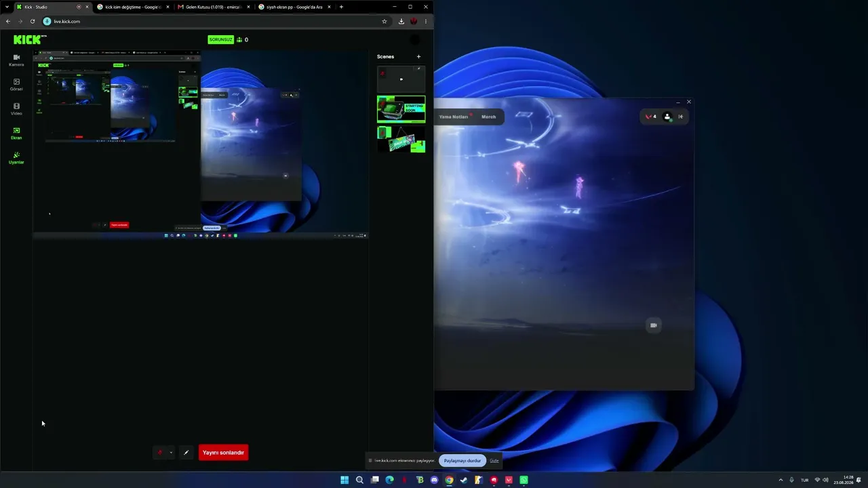
Task: Open the Video source in Kick sidebar
Action: 16,109
